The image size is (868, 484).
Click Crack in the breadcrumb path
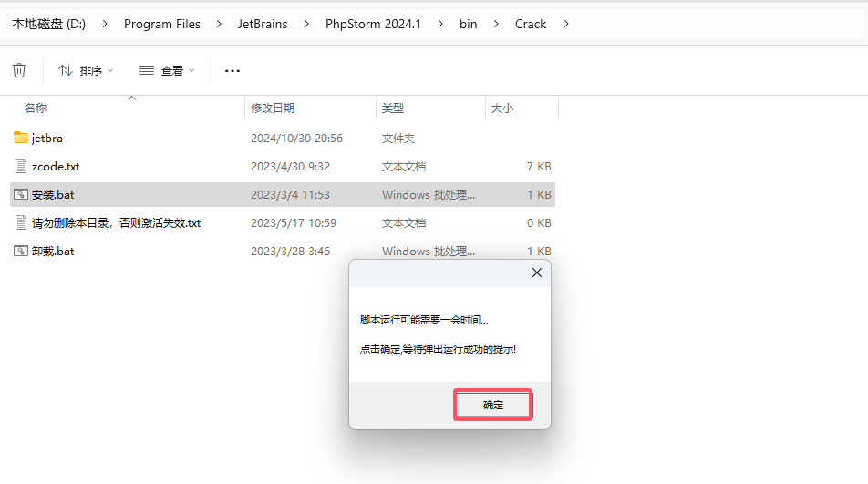(x=531, y=24)
